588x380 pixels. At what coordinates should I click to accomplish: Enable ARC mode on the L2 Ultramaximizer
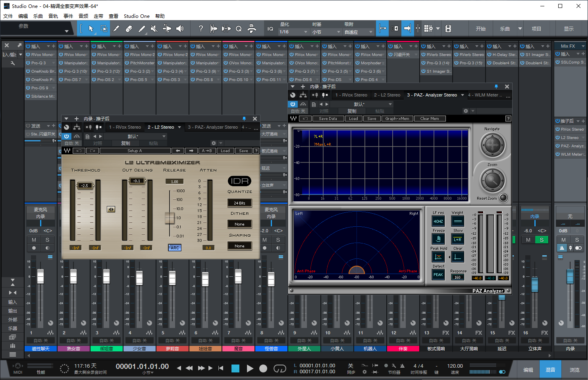(175, 247)
